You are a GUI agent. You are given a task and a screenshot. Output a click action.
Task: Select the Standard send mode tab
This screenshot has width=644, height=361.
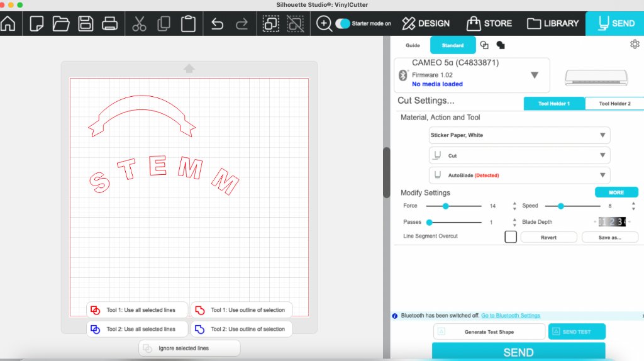(x=453, y=45)
